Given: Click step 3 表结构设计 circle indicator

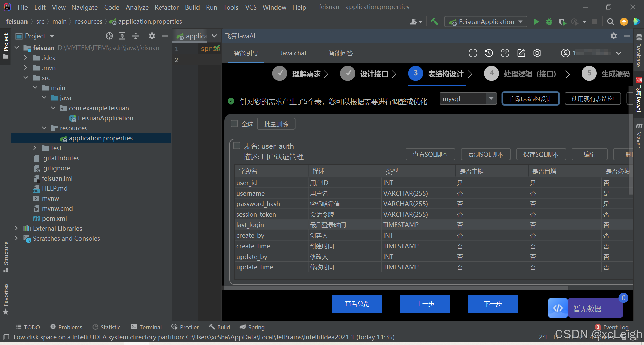Looking at the screenshot, I should pyautogui.click(x=416, y=74).
